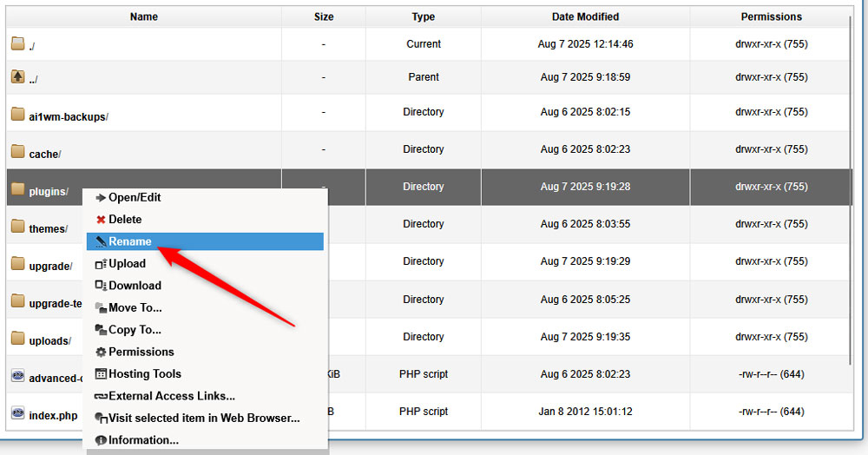Sort by the Size column header

(324, 16)
